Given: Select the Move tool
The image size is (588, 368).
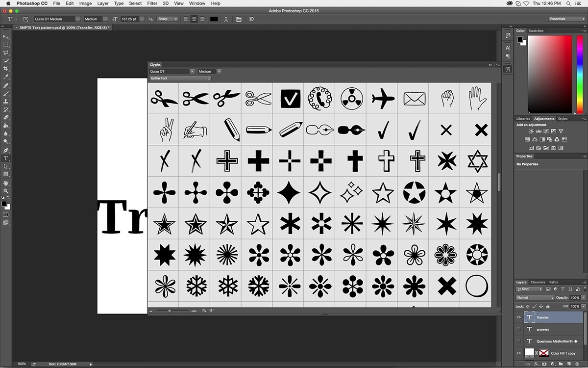Looking at the screenshot, I should 6,37.
